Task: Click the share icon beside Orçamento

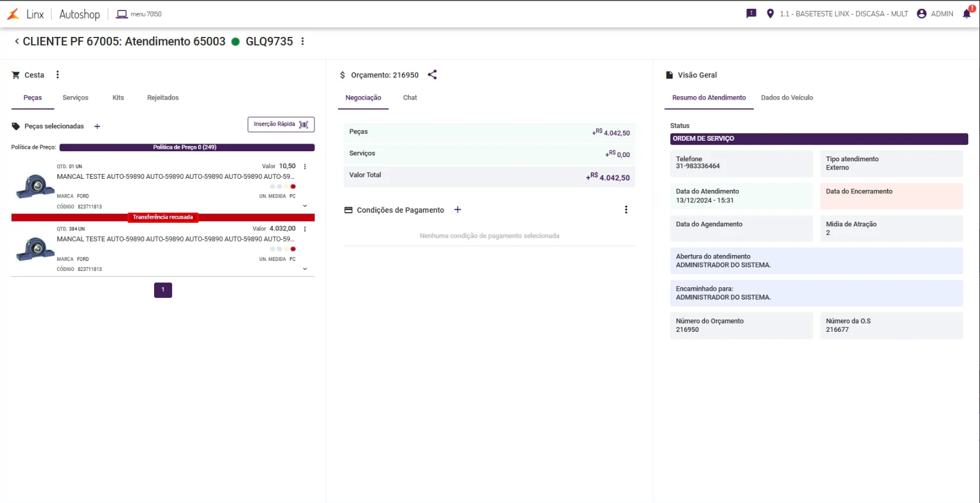Action: pos(432,74)
